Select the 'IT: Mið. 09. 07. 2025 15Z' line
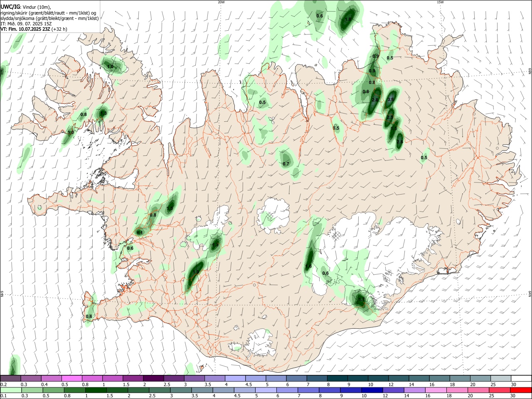 coord(26,24)
